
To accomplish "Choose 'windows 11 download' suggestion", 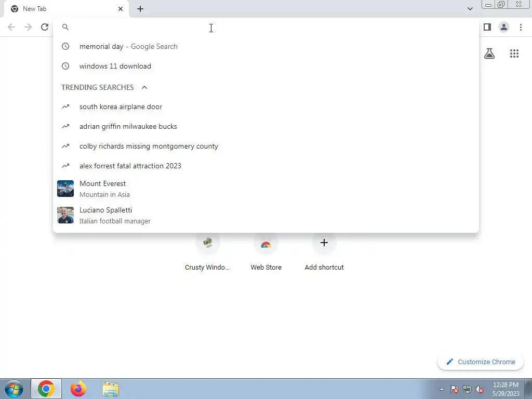I will click(x=266, y=66).
